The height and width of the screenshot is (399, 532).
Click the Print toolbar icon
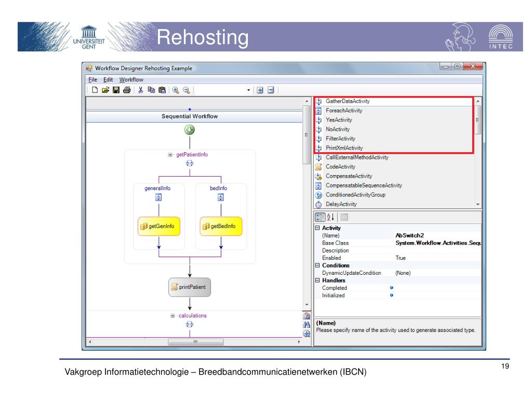pos(127,90)
